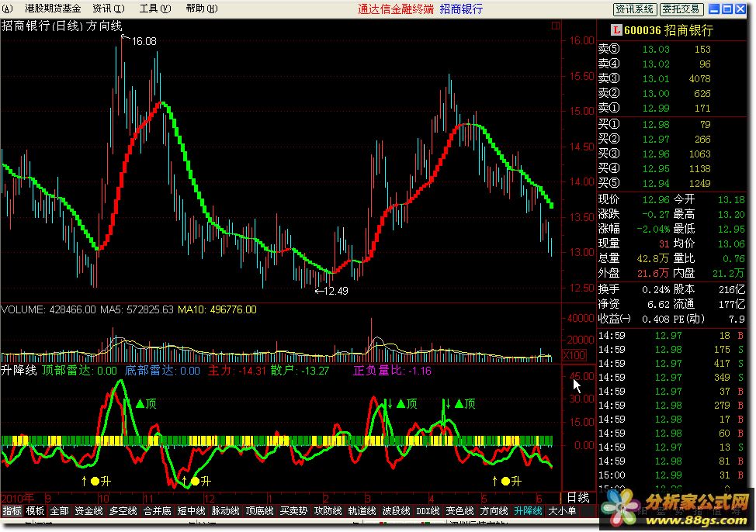This screenshot has height=532, width=756.
Task: Click the 委托交易 button
Action: pos(681,9)
